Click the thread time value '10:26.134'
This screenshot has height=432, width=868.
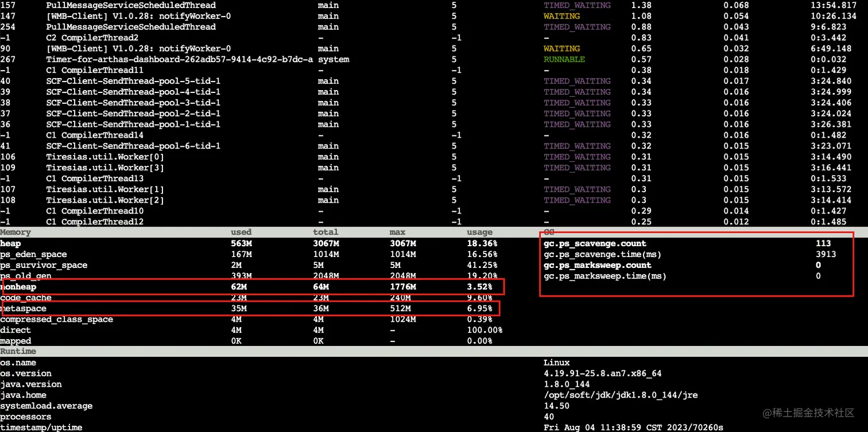[833, 16]
